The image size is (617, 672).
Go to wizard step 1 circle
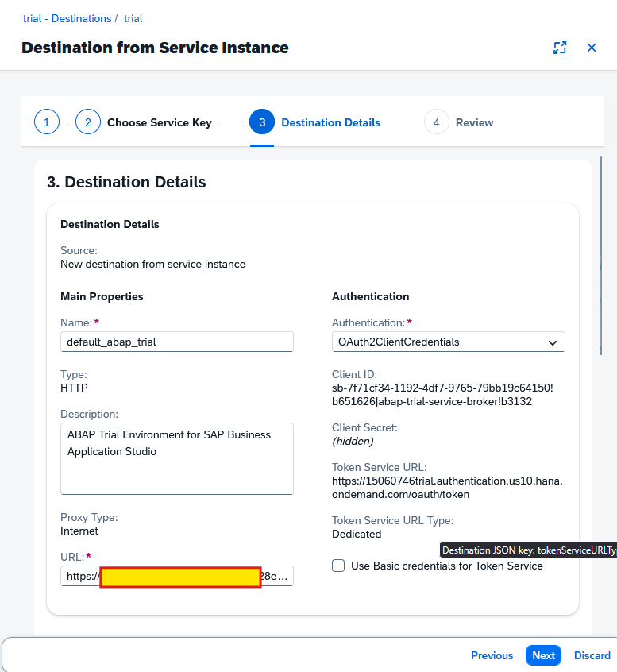(x=47, y=122)
